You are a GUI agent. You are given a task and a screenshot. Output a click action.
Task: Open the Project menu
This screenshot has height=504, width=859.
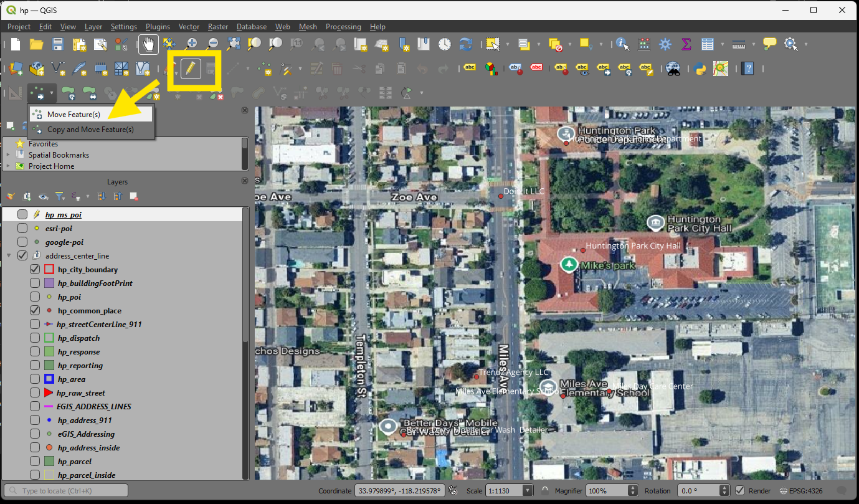(x=19, y=27)
